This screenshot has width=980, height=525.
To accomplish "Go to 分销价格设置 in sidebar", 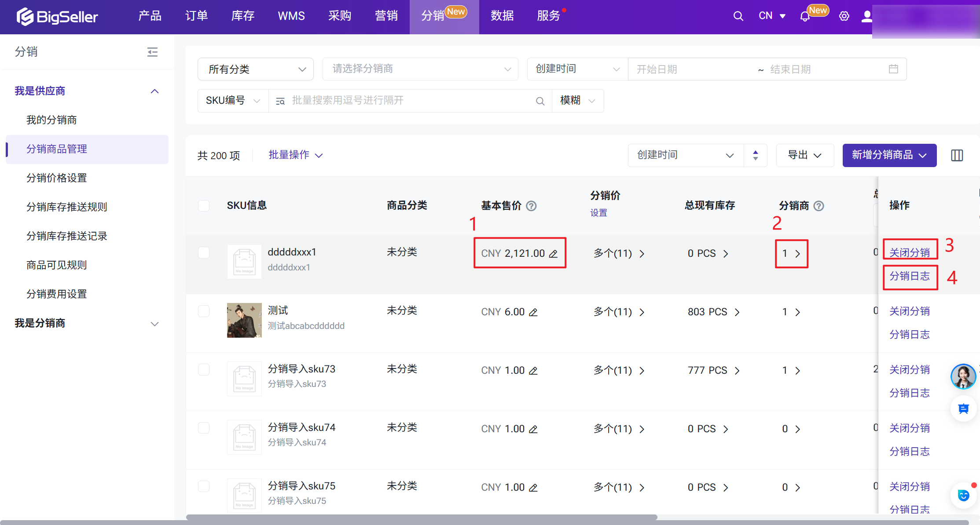I will (x=57, y=178).
